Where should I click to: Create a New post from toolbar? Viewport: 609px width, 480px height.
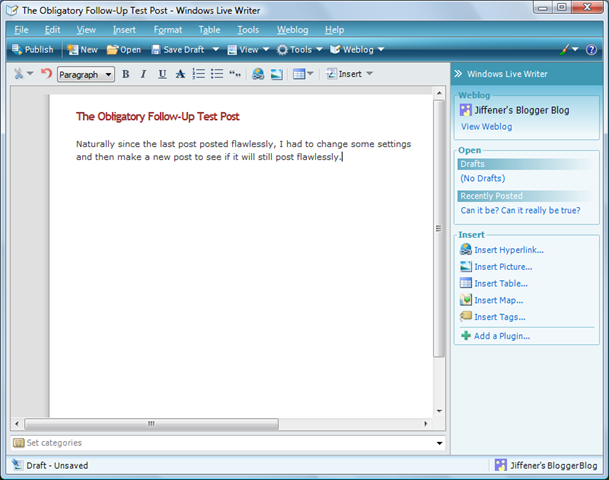[82, 50]
